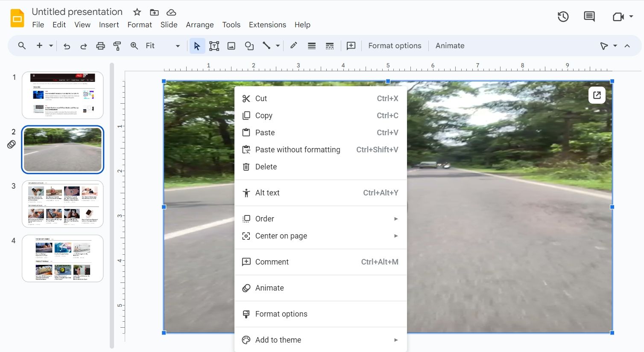This screenshot has height=352, width=644.
Task: Open version history via the clock icon
Action: click(x=563, y=16)
